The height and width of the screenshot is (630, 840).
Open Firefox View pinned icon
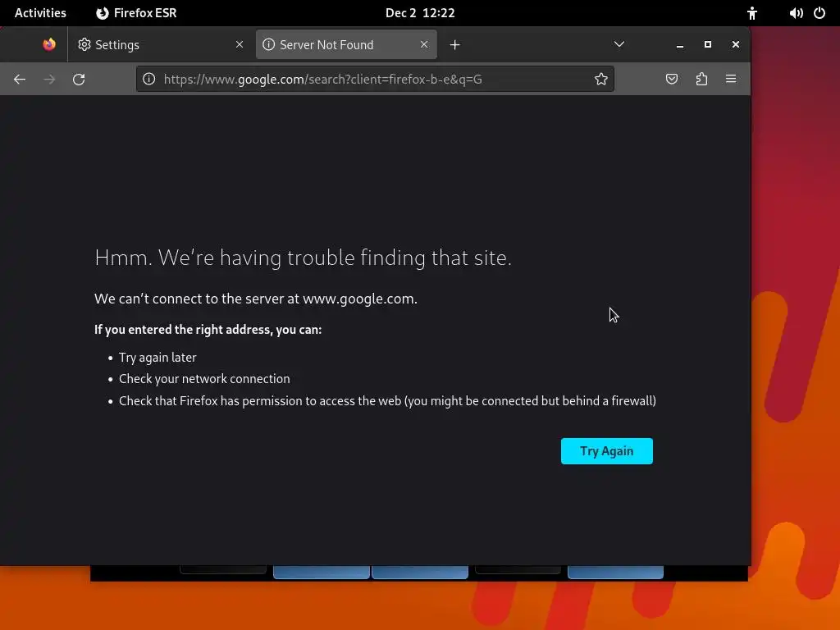point(49,44)
